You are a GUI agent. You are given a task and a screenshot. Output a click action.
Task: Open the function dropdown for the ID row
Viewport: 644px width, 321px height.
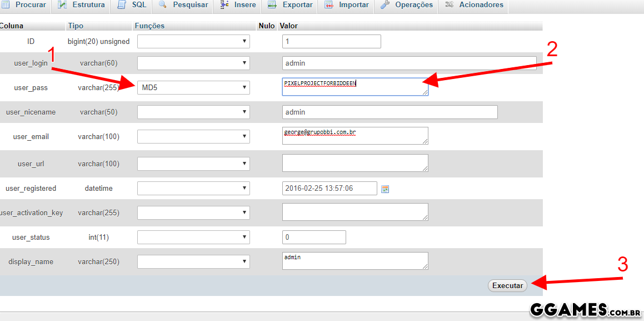(x=193, y=41)
